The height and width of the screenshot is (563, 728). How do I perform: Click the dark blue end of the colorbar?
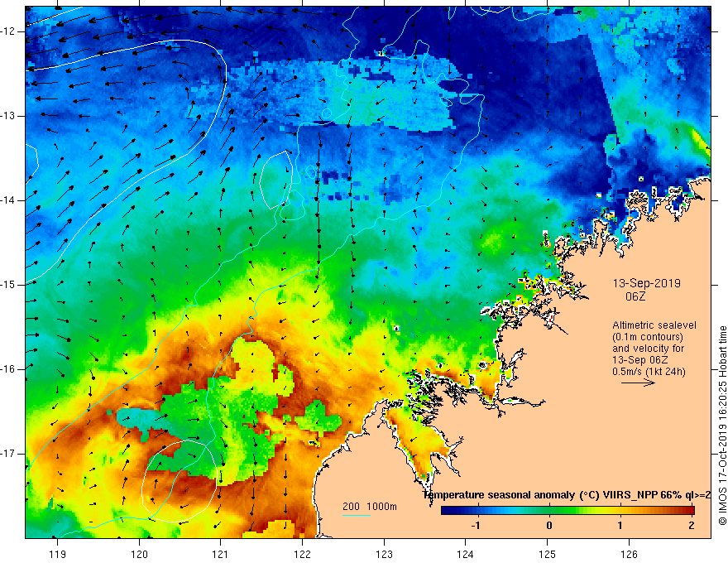(x=446, y=510)
